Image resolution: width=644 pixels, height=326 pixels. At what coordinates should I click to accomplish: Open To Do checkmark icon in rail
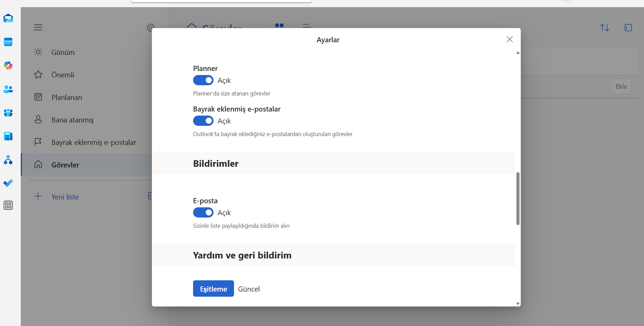[8, 183]
